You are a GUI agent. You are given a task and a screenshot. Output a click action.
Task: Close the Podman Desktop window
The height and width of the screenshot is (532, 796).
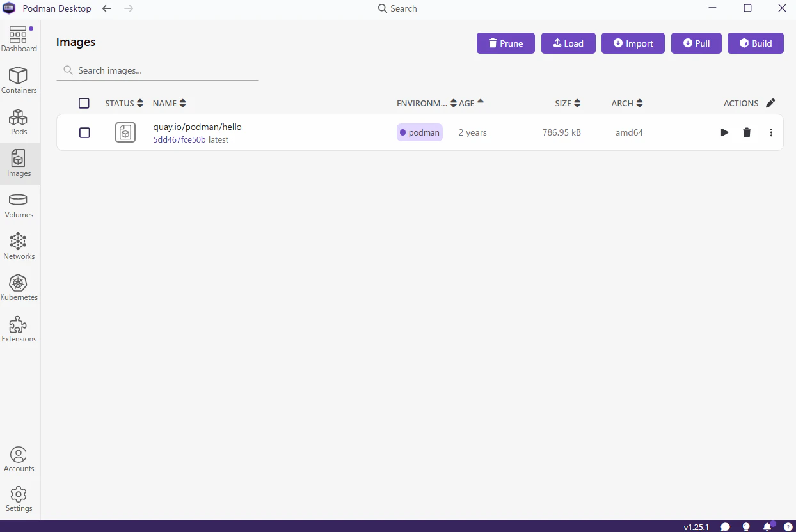[782, 8]
